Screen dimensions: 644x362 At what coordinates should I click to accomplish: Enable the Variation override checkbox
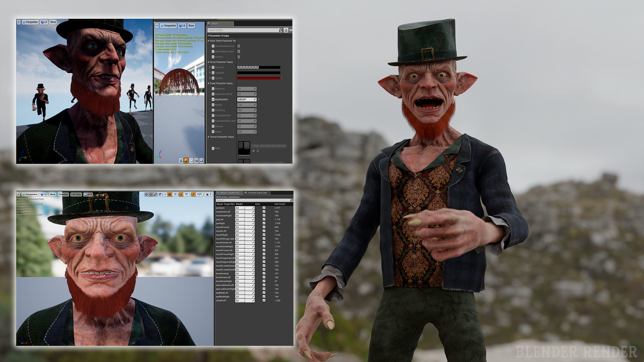213,57
